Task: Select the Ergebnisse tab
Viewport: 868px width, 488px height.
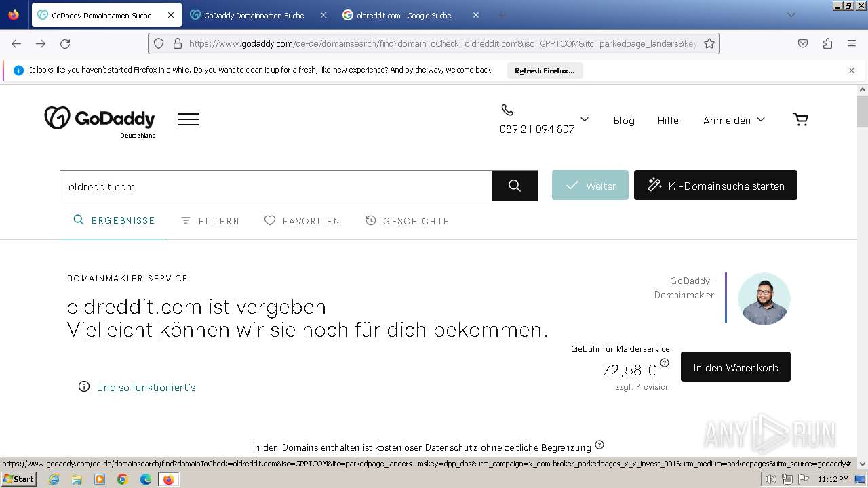Action: point(114,220)
